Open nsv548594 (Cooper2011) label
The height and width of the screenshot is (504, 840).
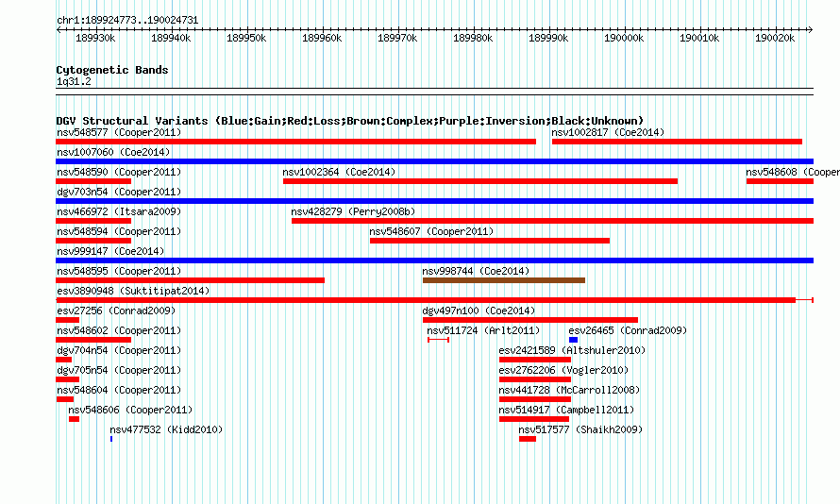[119, 231]
